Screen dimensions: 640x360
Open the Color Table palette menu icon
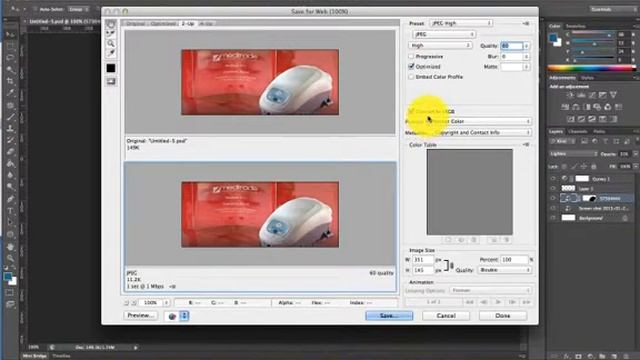[526, 144]
